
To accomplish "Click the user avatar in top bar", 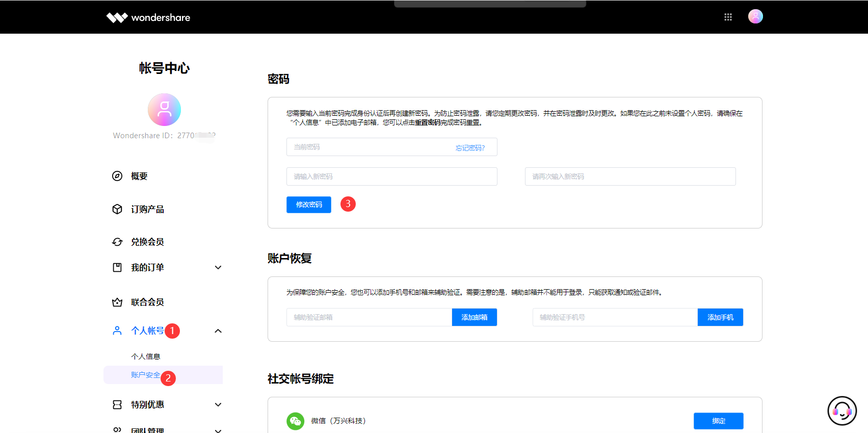I will point(755,17).
